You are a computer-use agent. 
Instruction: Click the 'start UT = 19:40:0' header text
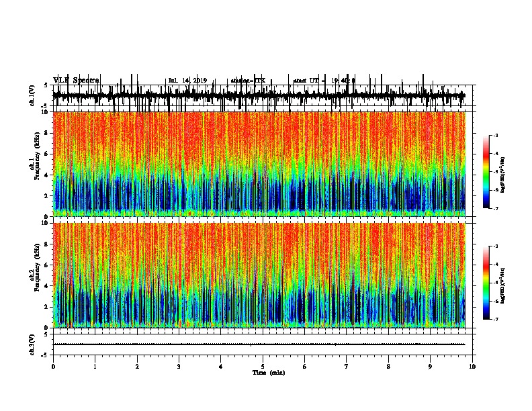(x=324, y=81)
